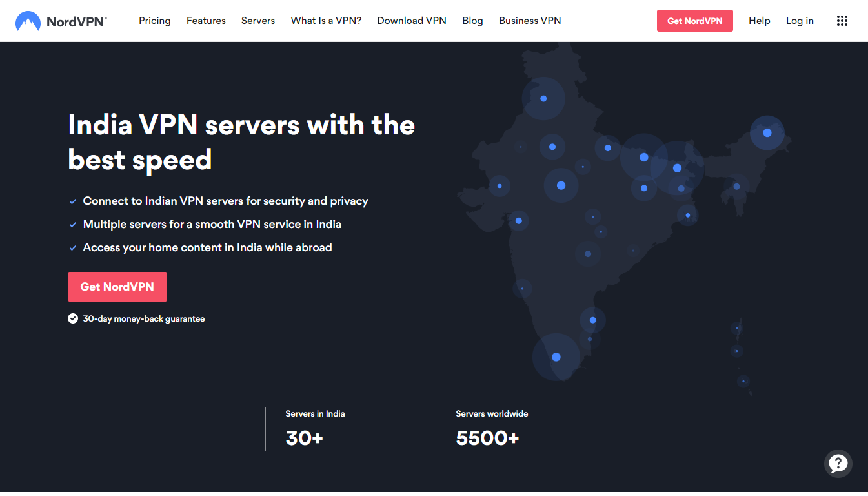
Task: Open the help chat question mark bubble
Action: 838,463
